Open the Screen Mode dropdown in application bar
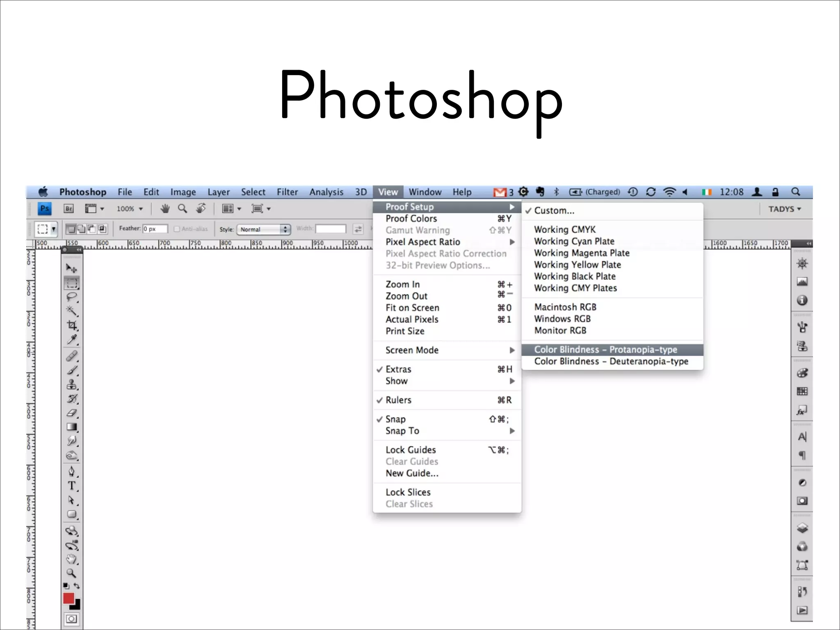 (x=261, y=209)
